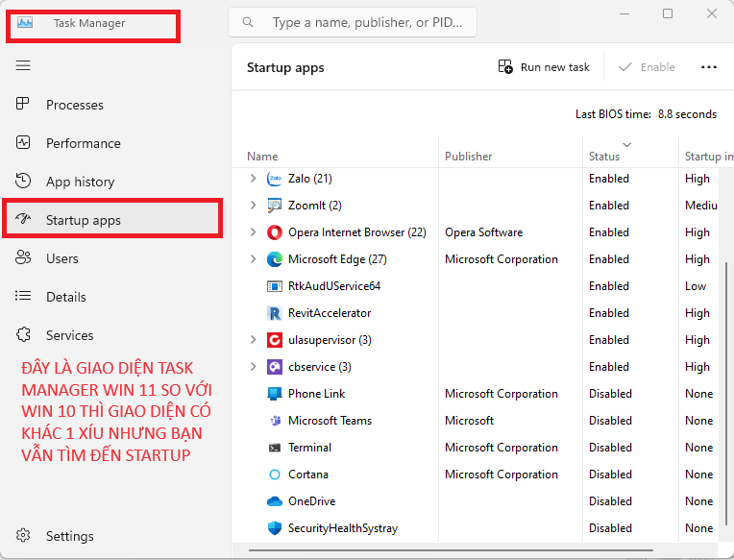Toggle the hamburger navigation menu
The height and width of the screenshot is (560, 734).
[x=23, y=65]
